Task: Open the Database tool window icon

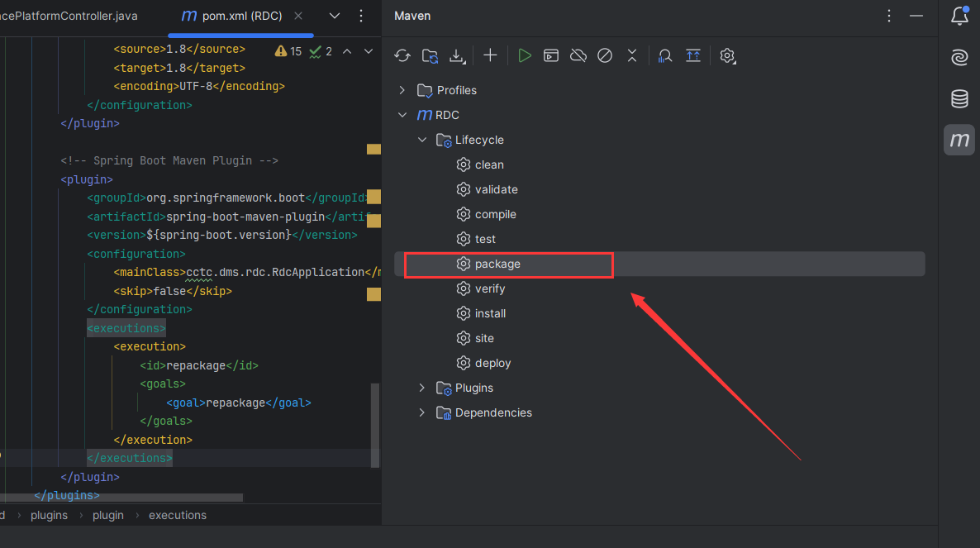Action: pyautogui.click(x=959, y=99)
